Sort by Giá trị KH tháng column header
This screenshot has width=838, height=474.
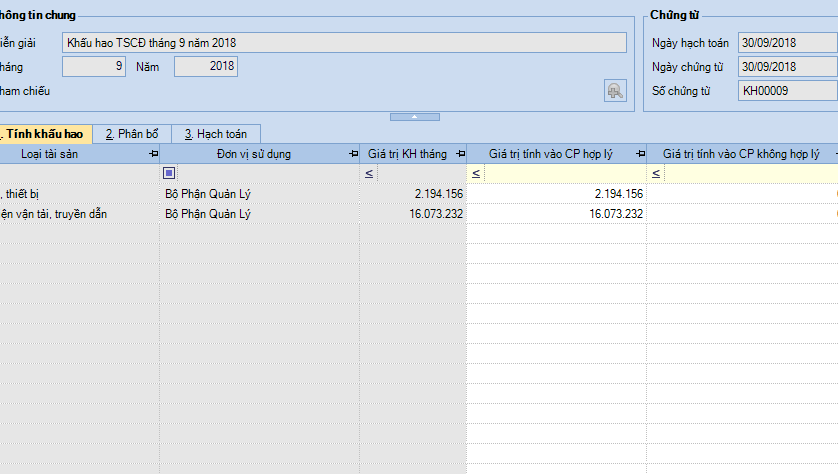(406, 154)
